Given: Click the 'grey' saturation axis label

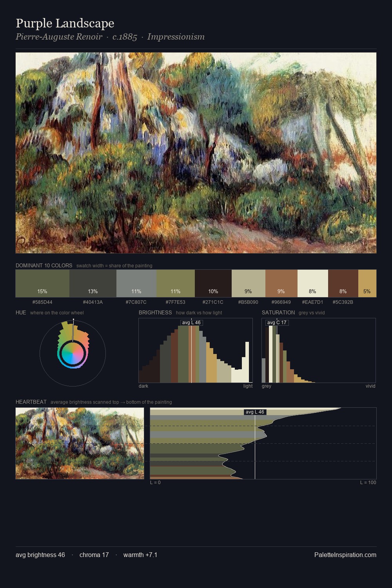Looking at the screenshot, I should pos(267,386).
